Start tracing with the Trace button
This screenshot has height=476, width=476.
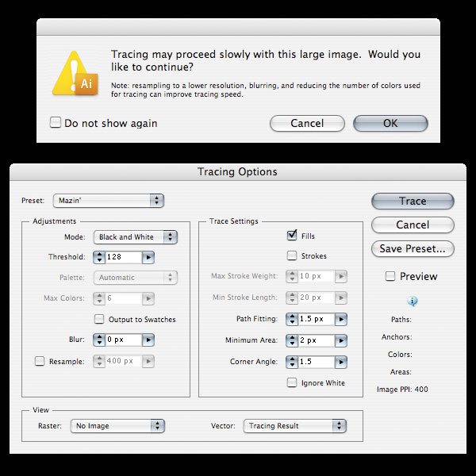click(x=413, y=201)
